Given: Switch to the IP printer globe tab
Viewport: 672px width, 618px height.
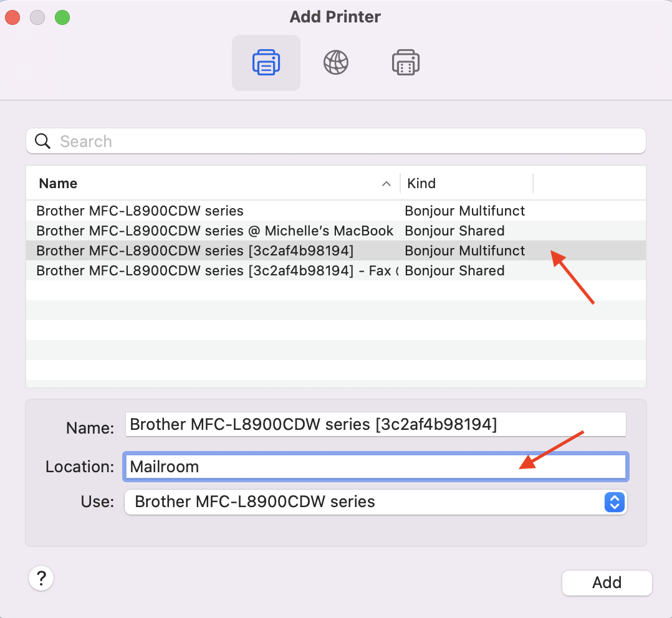Looking at the screenshot, I should click(x=335, y=62).
